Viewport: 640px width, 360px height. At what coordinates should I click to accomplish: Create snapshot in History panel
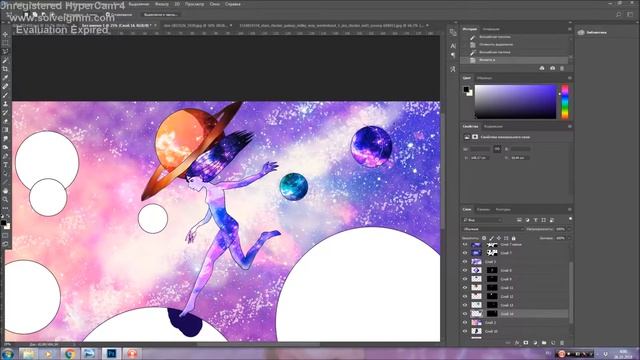(552, 68)
